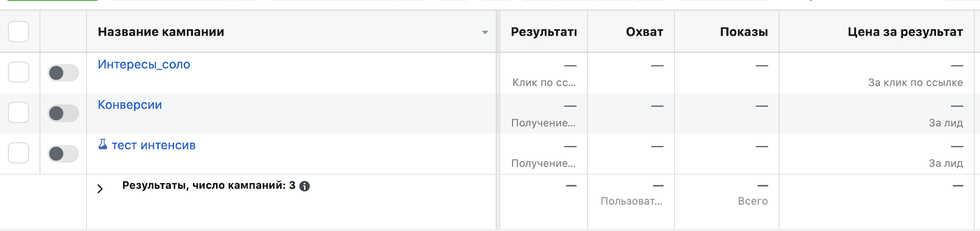980x231 pixels.
Task: Check the box for Конверсии campaign
Action: (x=18, y=113)
